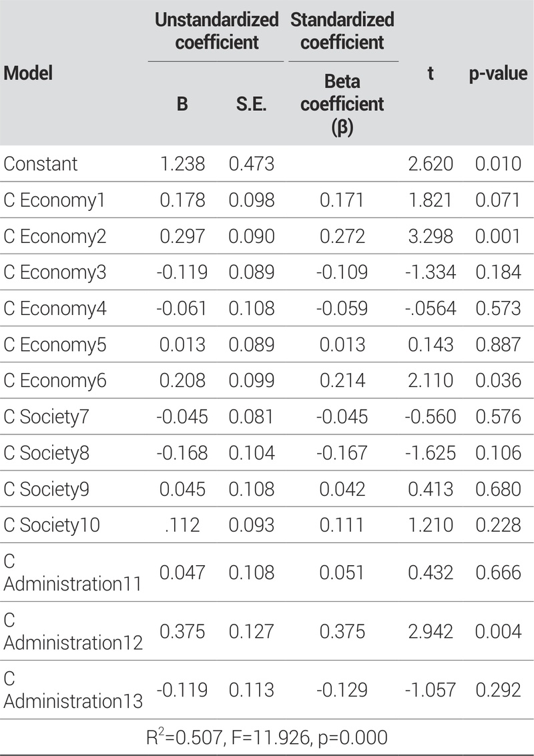Click the Constant row label
Screen dimensions: 534x756
click(x=41, y=164)
